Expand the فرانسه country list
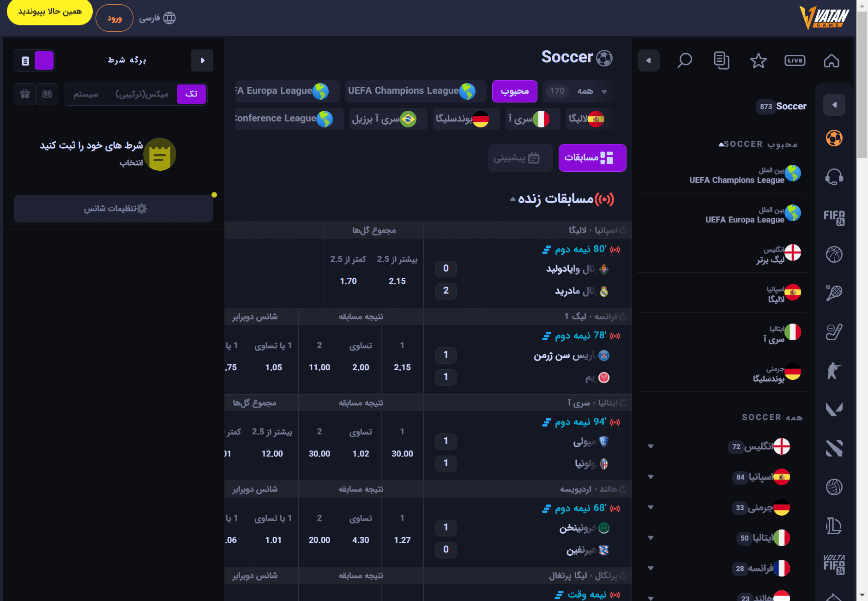This screenshot has width=868, height=601. tap(651, 568)
